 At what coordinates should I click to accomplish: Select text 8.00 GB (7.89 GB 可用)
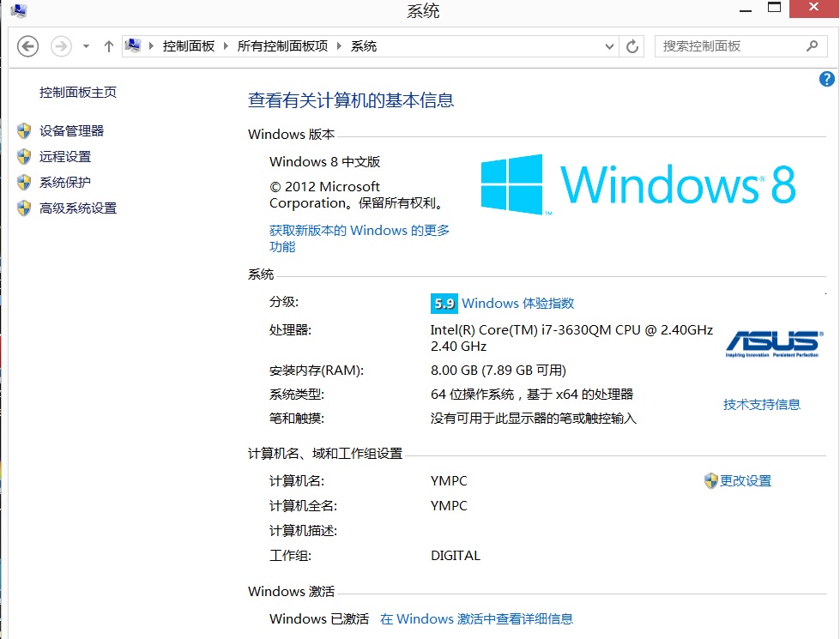point(499,371)
